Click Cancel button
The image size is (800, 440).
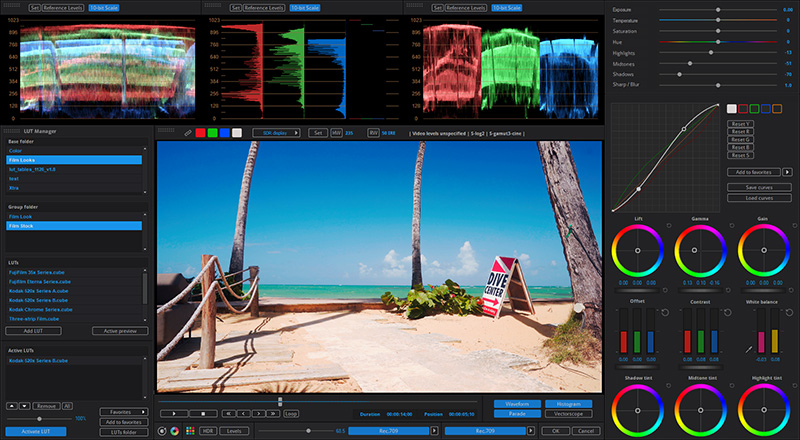point(586,431)
